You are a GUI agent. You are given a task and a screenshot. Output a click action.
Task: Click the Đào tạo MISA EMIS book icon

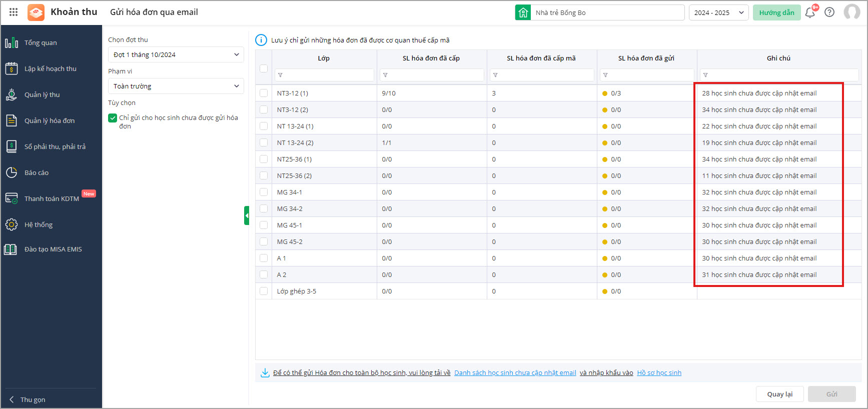[11, 249]
